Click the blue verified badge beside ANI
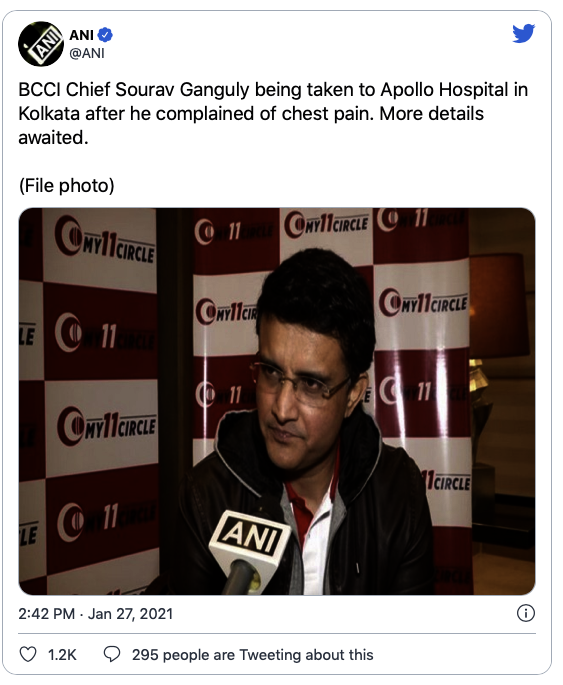This screenshot has width=563, height=685. coord(105,35)
